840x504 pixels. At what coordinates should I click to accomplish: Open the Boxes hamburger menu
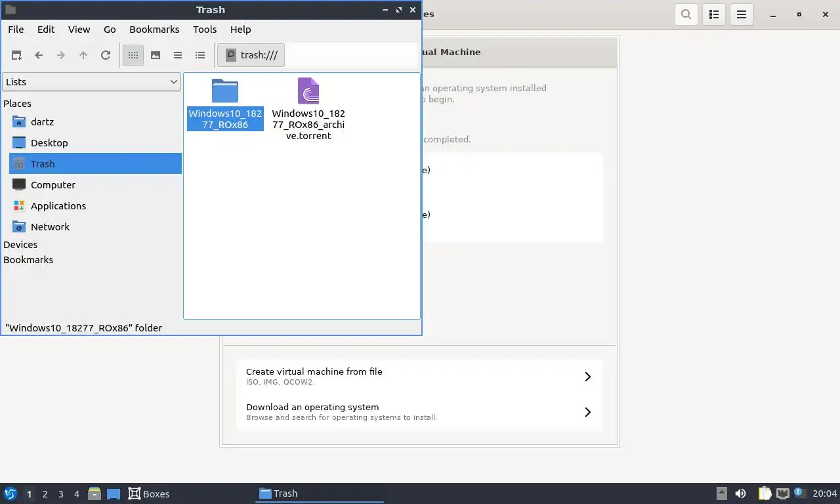point(742,14)
